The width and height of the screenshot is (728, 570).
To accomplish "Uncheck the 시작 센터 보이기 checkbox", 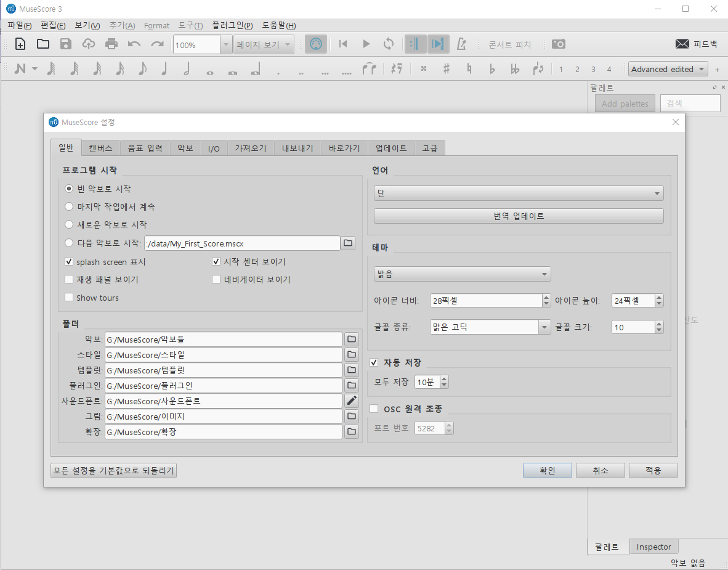I will (216, 261).
